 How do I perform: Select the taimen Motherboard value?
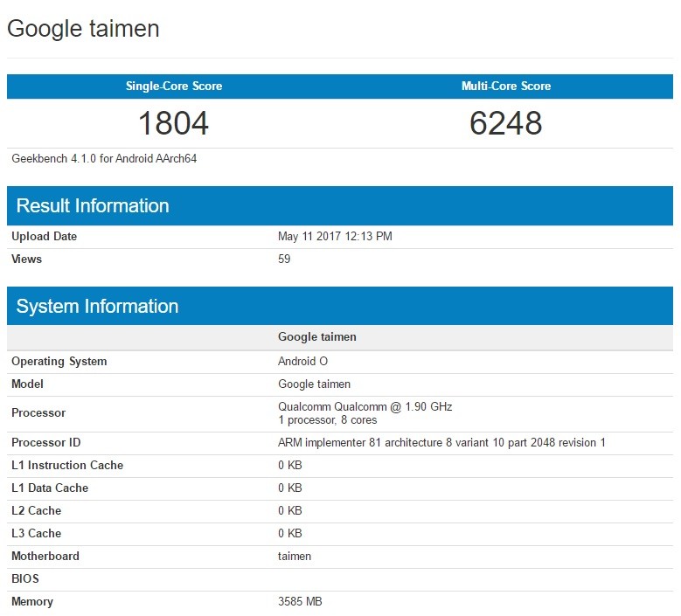(x=295, y=557)
